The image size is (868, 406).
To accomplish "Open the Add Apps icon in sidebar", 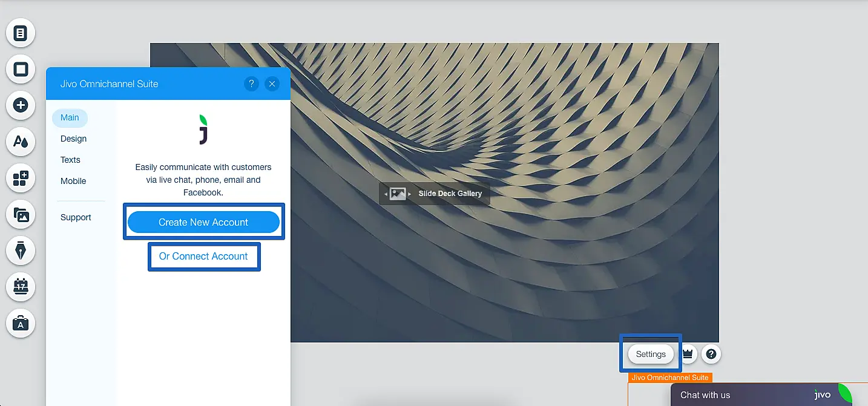I will coord(21,178).
